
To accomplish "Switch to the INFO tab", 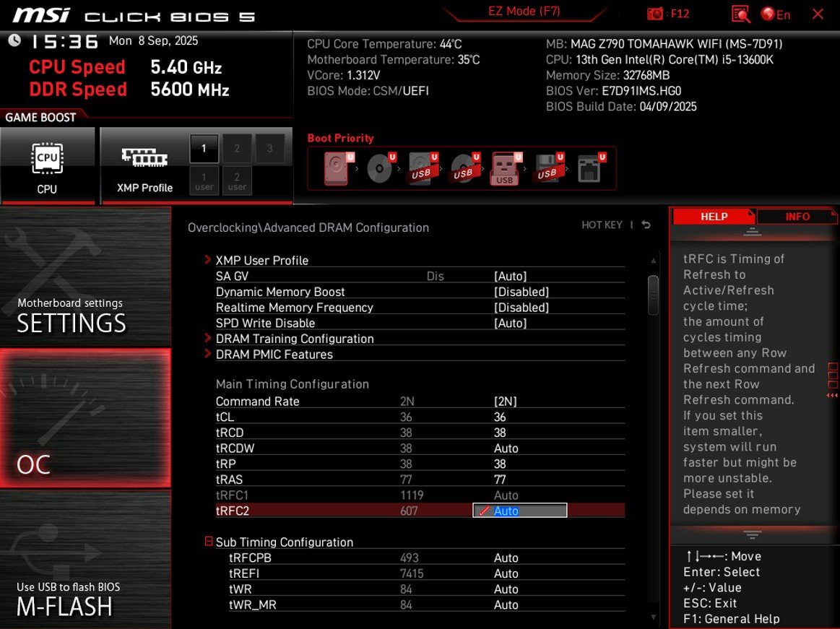I will coord(797,217).
